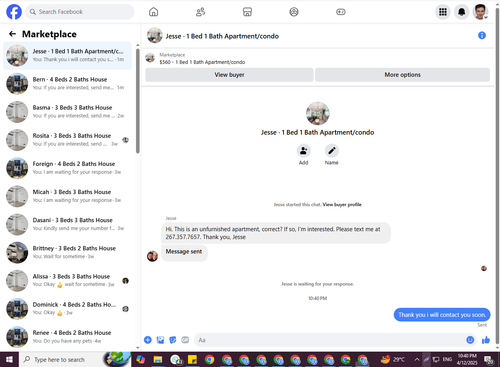
Task: Click the Marketplace heading in sidebar
Action: (x=49, y=34)
